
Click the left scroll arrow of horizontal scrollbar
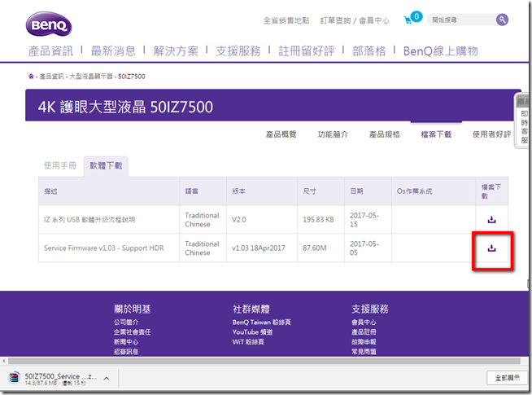(x=4, y=361)
